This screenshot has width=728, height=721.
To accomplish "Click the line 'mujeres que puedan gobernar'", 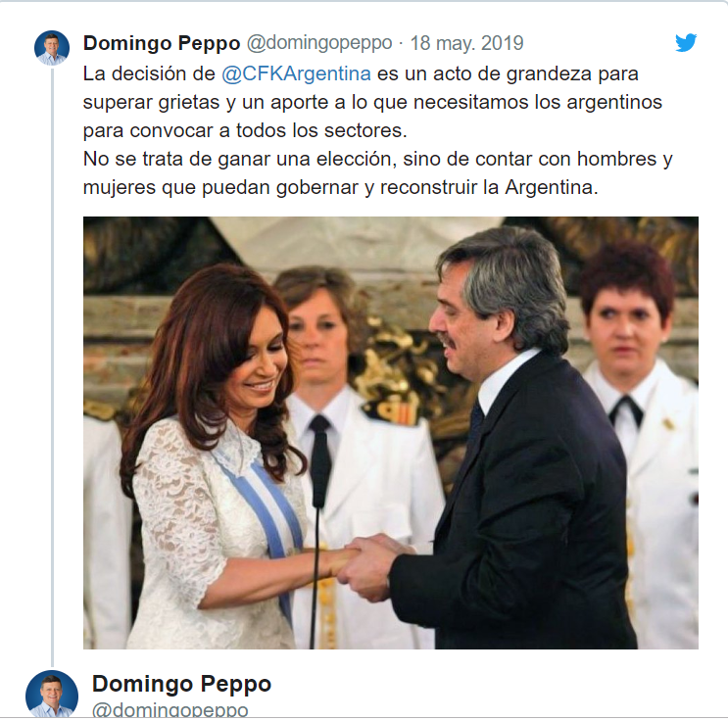I will pyautogui.click(x=341, y=187).
